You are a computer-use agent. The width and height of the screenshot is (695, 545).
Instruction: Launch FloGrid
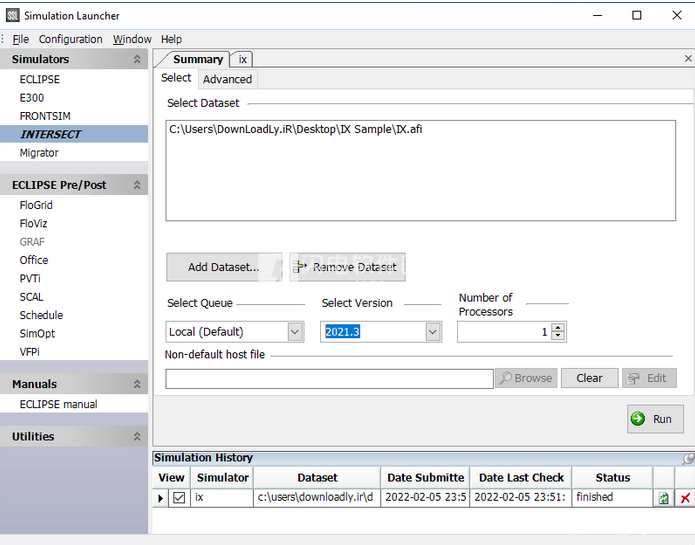[x=36, y=205]
